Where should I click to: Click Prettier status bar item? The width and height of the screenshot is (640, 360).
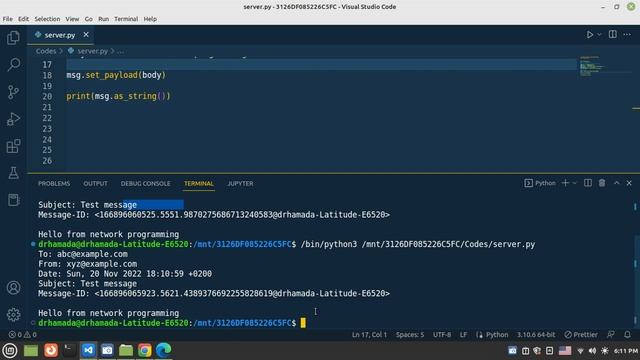pyautogui.click(x=581, y=335)
